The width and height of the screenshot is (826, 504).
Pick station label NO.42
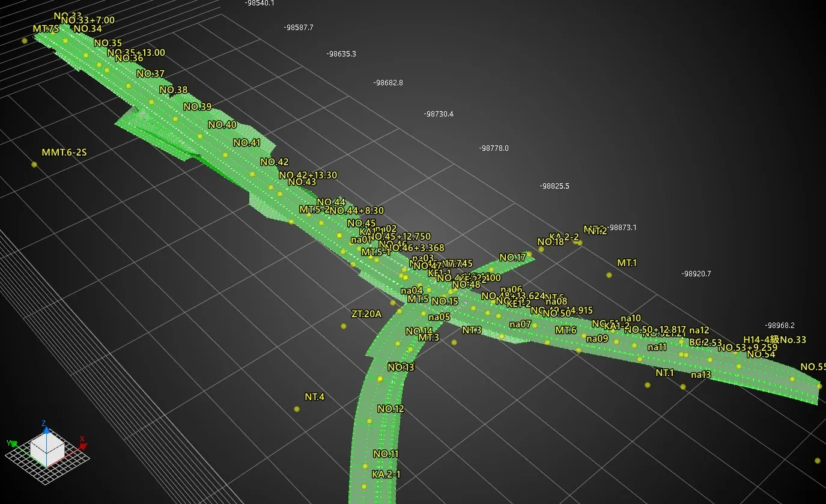275,162
